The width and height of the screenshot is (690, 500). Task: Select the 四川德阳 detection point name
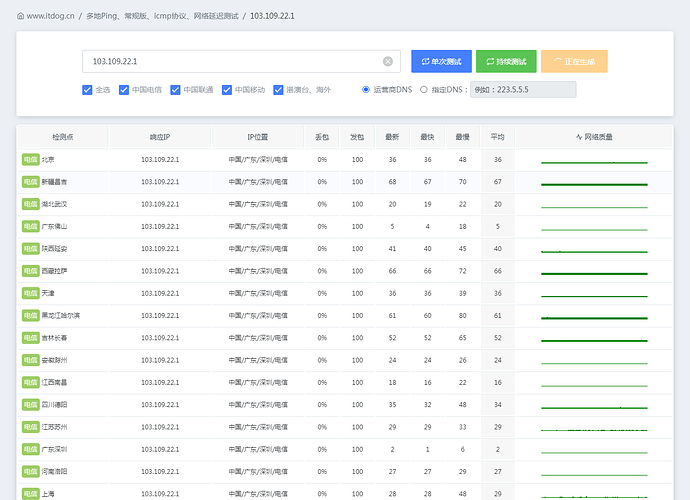coord(55,404)
